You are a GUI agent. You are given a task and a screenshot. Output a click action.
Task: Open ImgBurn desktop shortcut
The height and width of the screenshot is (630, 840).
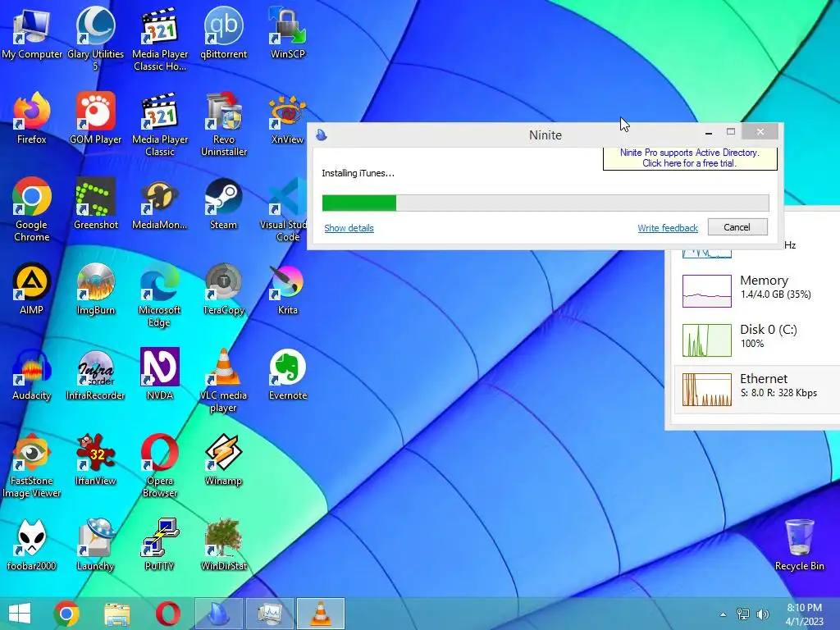coord(95,288)
